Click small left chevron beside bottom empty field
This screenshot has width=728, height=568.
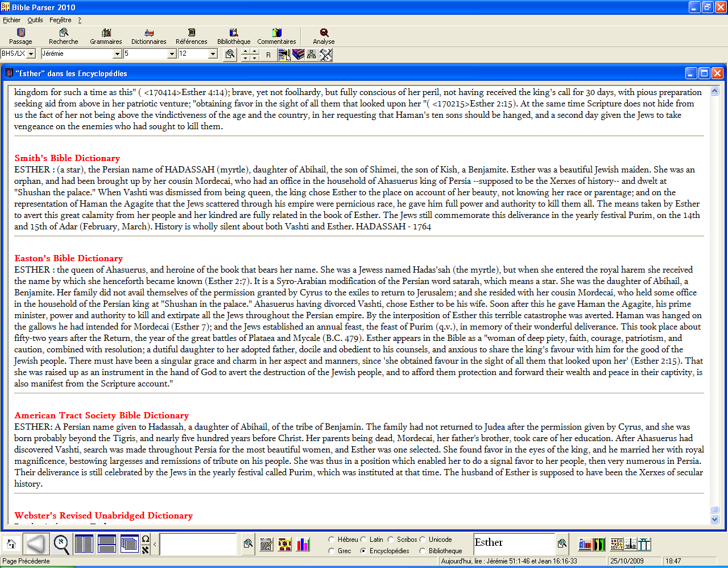click(x=155, y=545)
